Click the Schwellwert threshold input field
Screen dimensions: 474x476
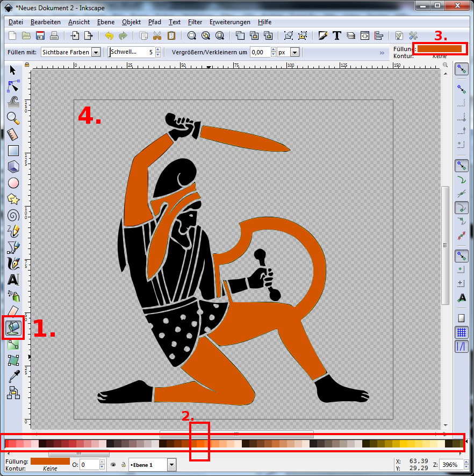pos(132,52)
